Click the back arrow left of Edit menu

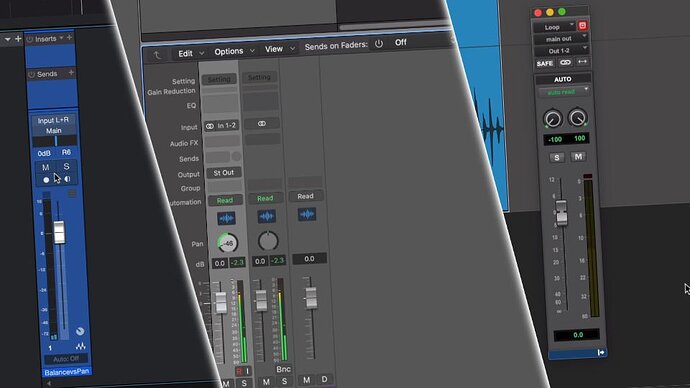click(157, 55)
